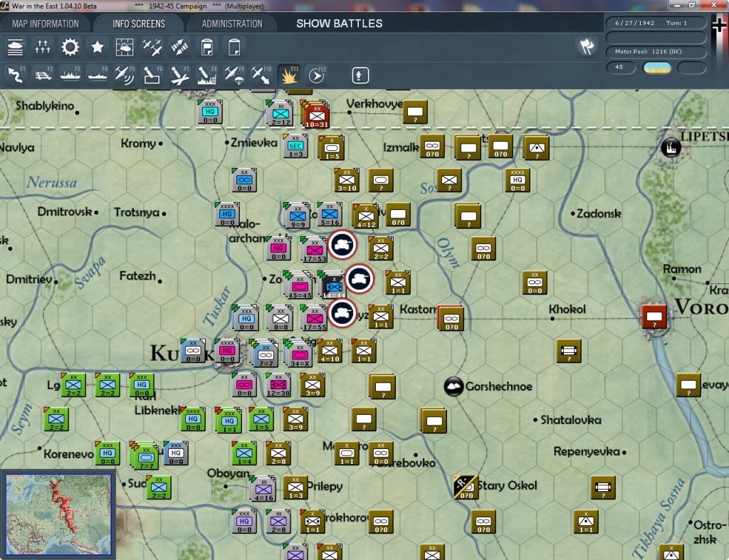Image resolution: width=729 pixels, height=560 pixels.
Task: Click the Gorshechnoe town label
Action: pyautogui.click(x=498, y=386)
